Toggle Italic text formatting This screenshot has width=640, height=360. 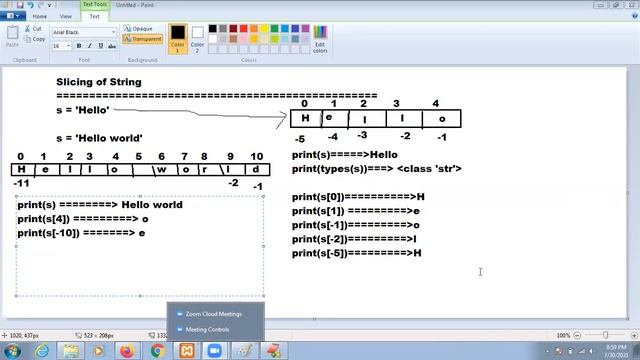click(x=90, y=46)
